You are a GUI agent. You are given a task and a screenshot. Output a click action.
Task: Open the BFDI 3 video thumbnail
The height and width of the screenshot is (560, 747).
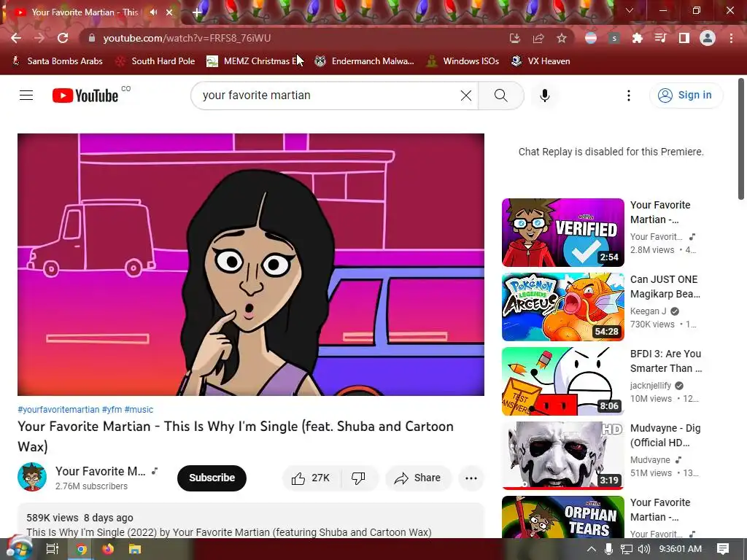point(562,381)
